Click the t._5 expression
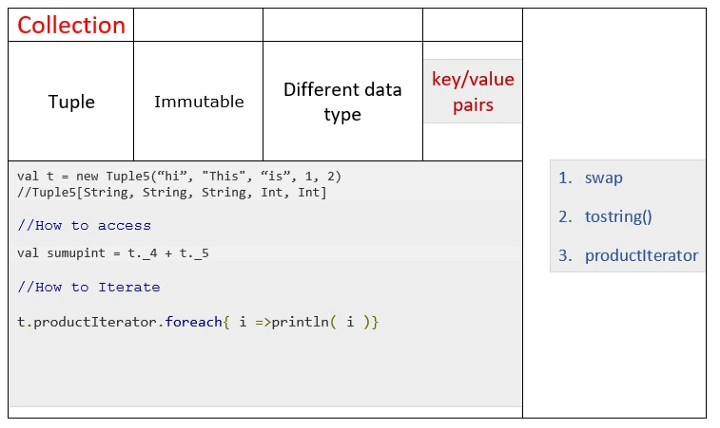The width and height of the screenshot is (720, 428). point(194,253)
